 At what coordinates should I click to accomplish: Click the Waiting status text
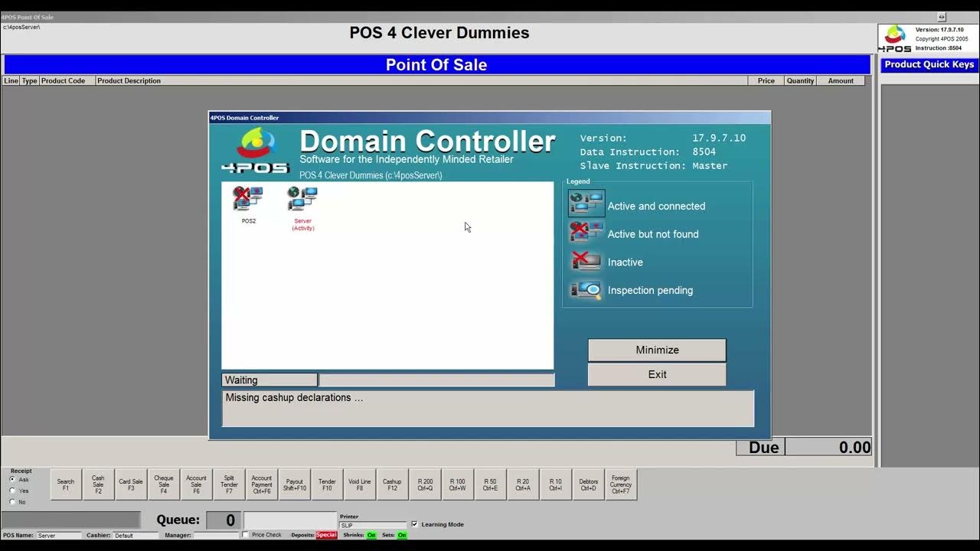(x=241, y=380)
